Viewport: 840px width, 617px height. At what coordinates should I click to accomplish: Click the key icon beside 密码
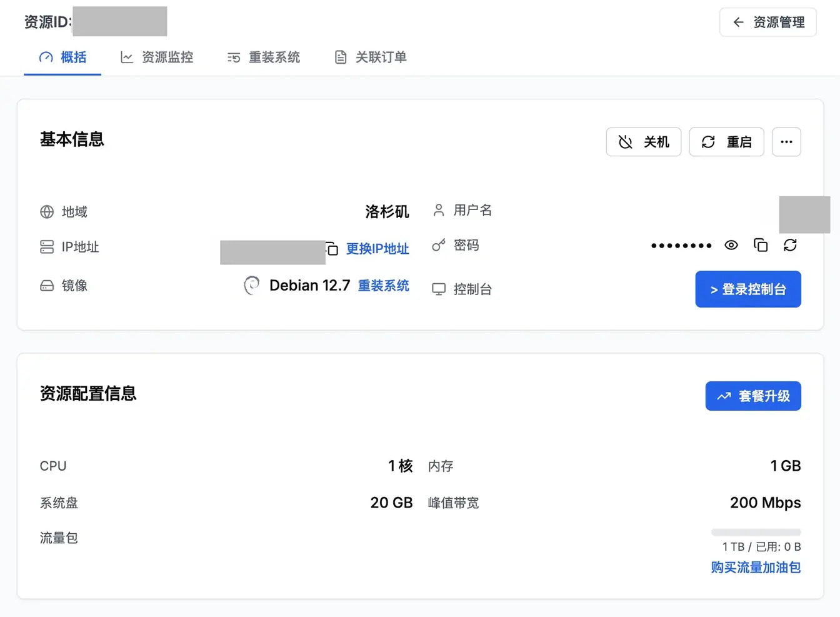pyautogui.click(x=439, y=245)
